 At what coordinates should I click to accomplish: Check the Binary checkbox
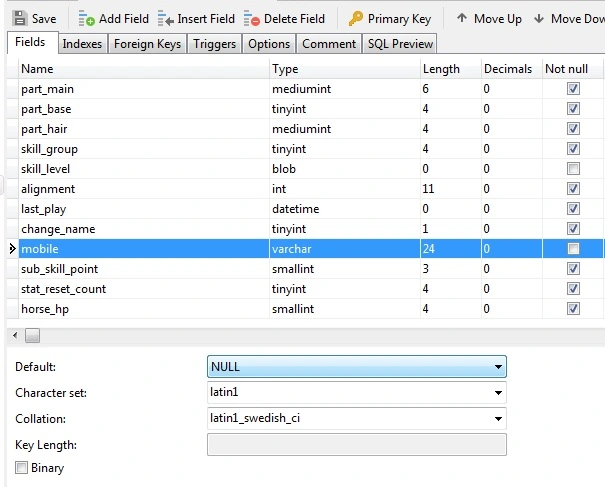(22, 468)
